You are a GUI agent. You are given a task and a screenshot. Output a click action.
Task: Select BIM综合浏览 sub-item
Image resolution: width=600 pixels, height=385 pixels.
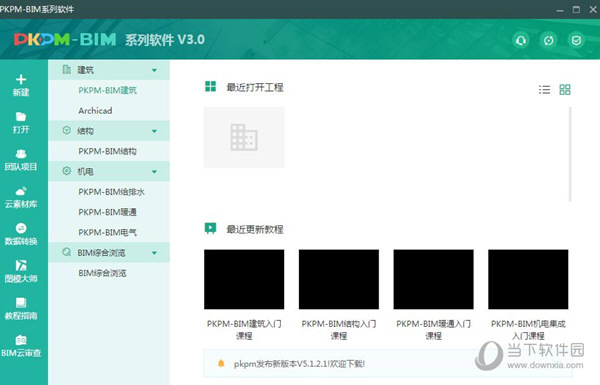[102, 273]
